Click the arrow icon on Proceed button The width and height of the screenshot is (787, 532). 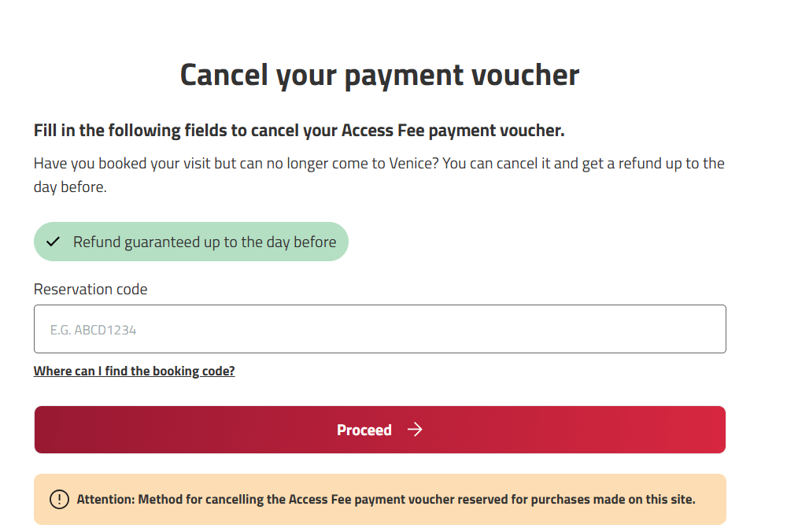pyautogui.click(x=415, y=430)
